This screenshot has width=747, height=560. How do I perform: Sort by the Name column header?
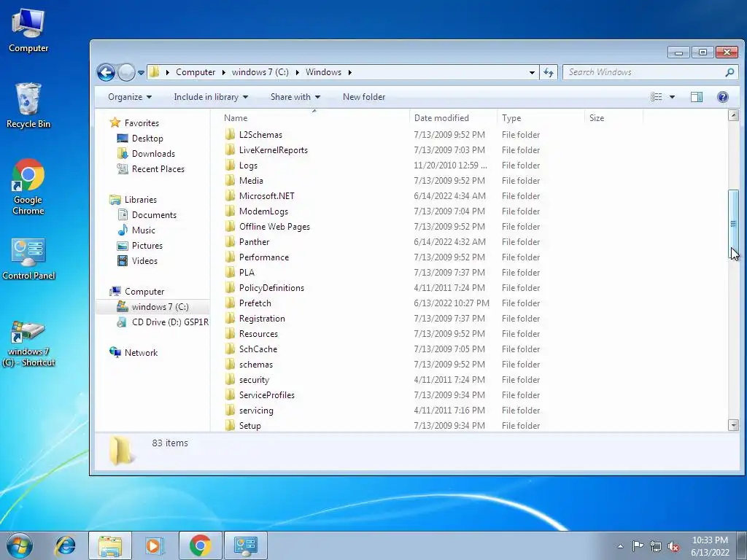[x=314, y=118]
